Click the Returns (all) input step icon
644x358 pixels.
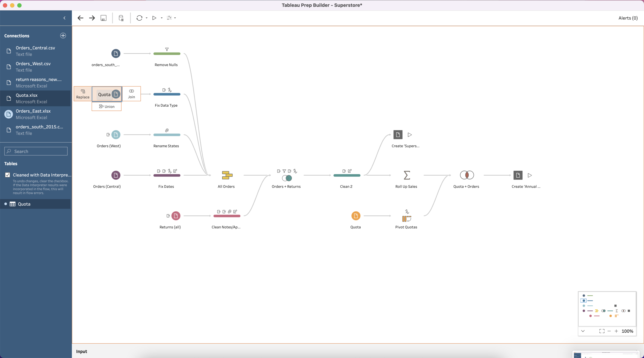click(176, 216)
